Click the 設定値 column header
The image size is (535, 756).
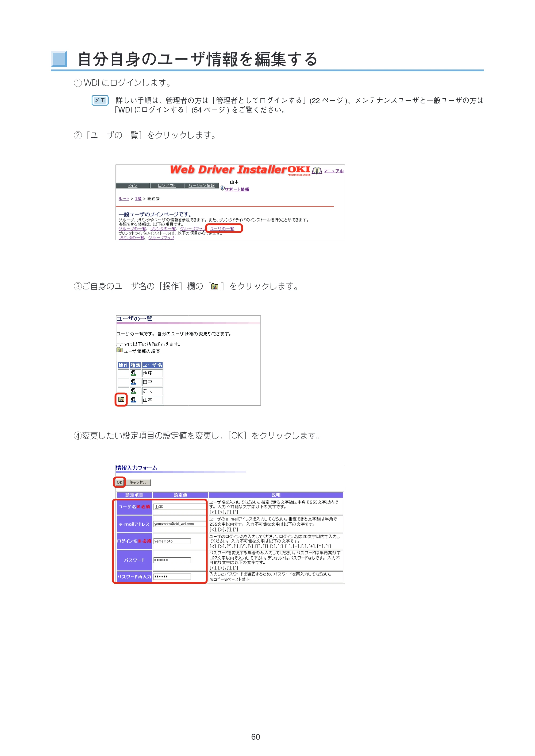point(180,495)
